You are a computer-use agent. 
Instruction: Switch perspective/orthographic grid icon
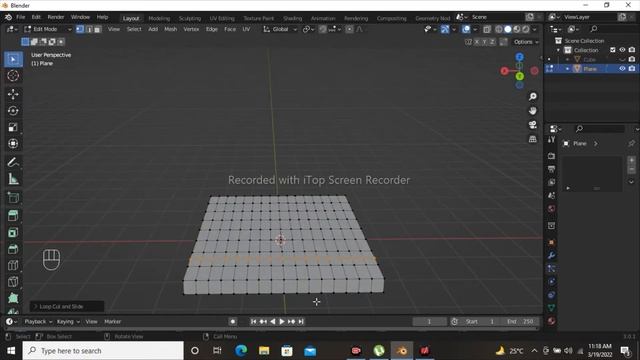point(533,139)
